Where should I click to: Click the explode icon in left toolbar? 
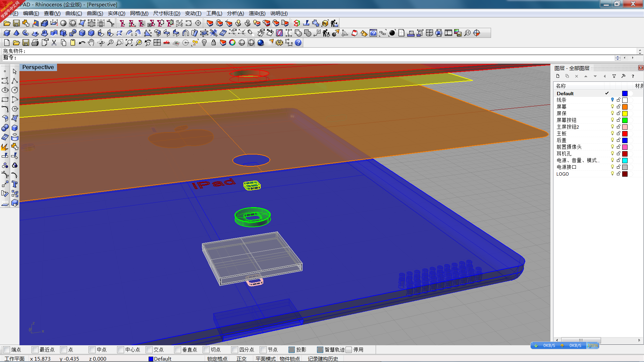pyautogui.click(x=5, y=147)
